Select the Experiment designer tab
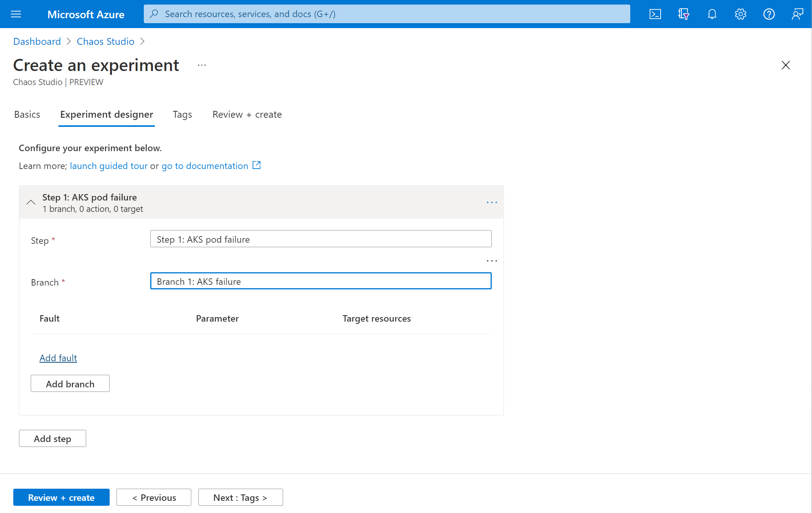This screenshot has height=513, width=812. [106, 114]
